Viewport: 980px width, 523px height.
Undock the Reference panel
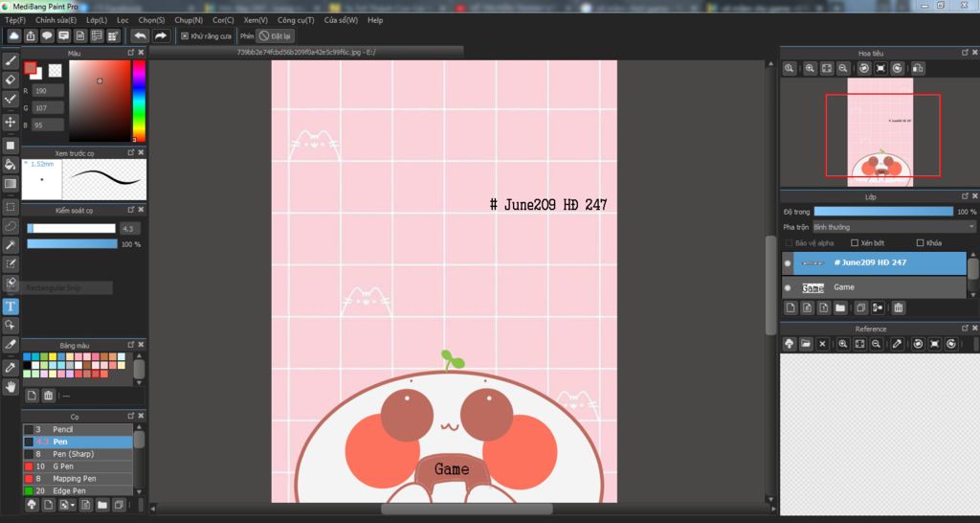coord(965,329)
